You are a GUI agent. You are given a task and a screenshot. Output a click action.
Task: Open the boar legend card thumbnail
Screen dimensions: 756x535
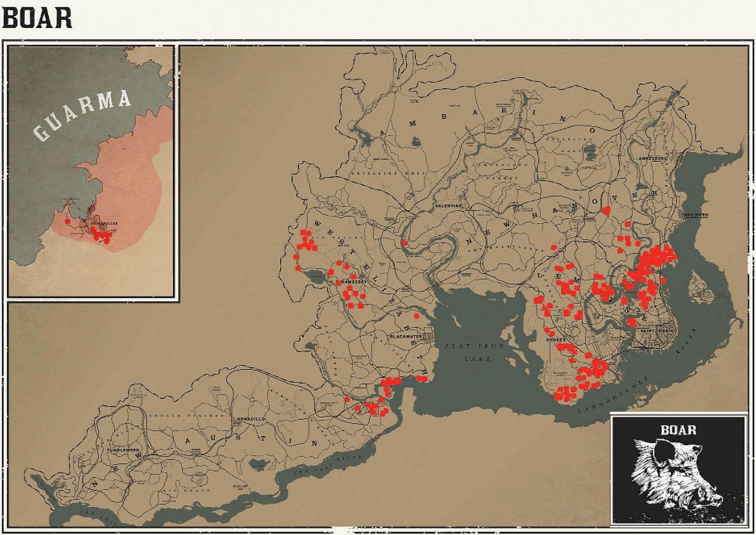tap(679, 469)
